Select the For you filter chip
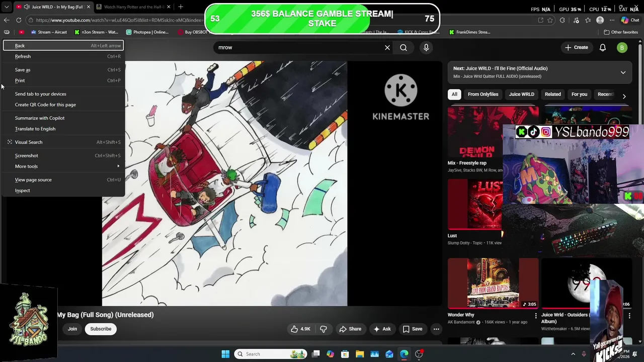The height and width of the screenshot is (362, 644). pos(579,94)
